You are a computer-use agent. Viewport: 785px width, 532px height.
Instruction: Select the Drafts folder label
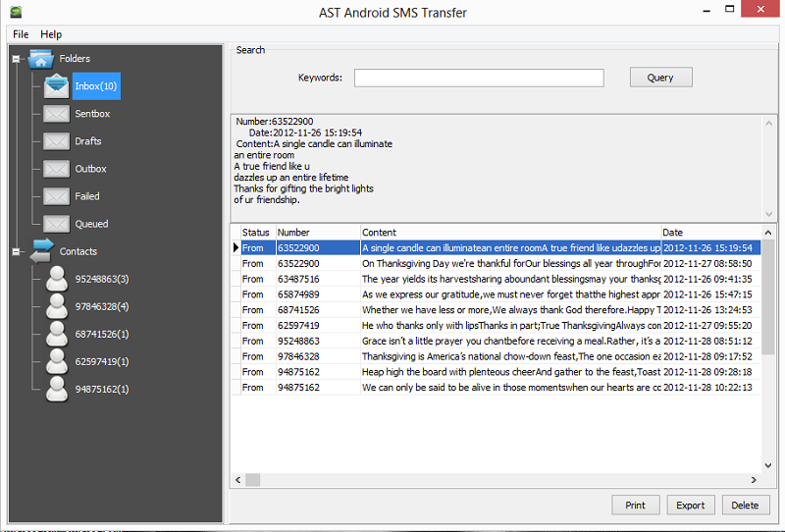(88, 141)
